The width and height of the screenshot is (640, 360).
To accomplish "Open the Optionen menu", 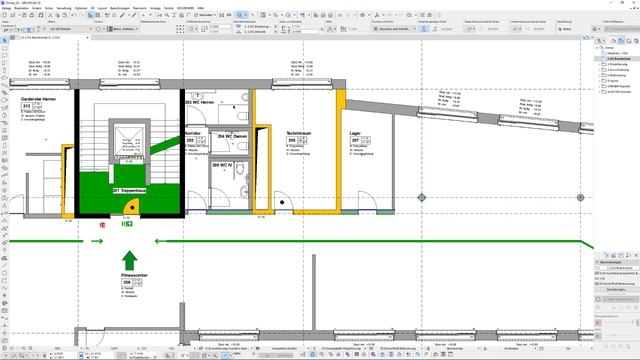I will 81,8.
